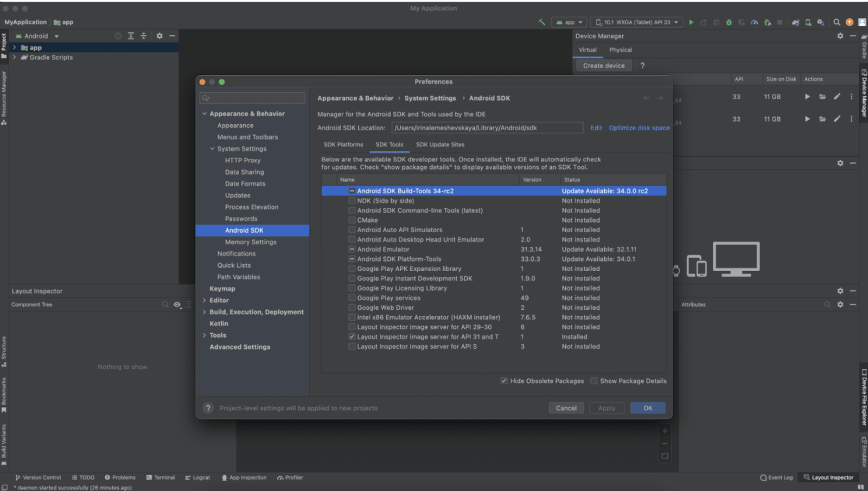Enable Show Package Details checkbox
Image resolution: width=868 pixels, height=491 pixels.
pyautogui.click(x=594, y=381)
